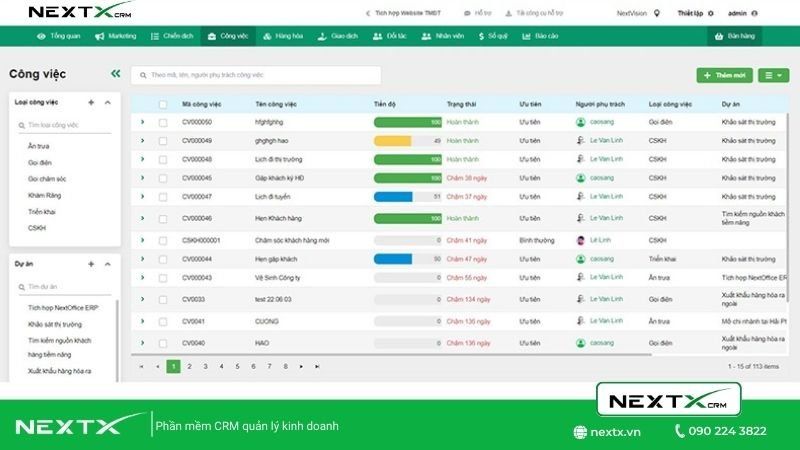This screenshot has height=450, width=800.
Task: Go to last page arrow
Action: pyautogui.click(x=317, y=366)
